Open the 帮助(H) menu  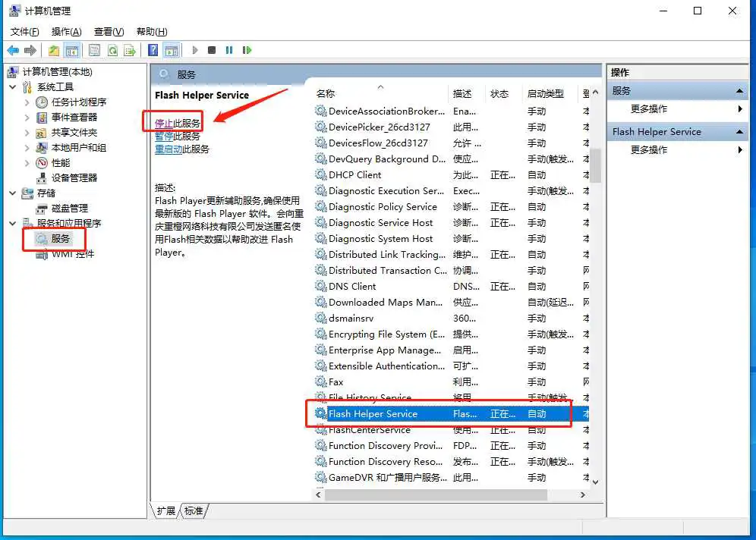click(152, 32)
